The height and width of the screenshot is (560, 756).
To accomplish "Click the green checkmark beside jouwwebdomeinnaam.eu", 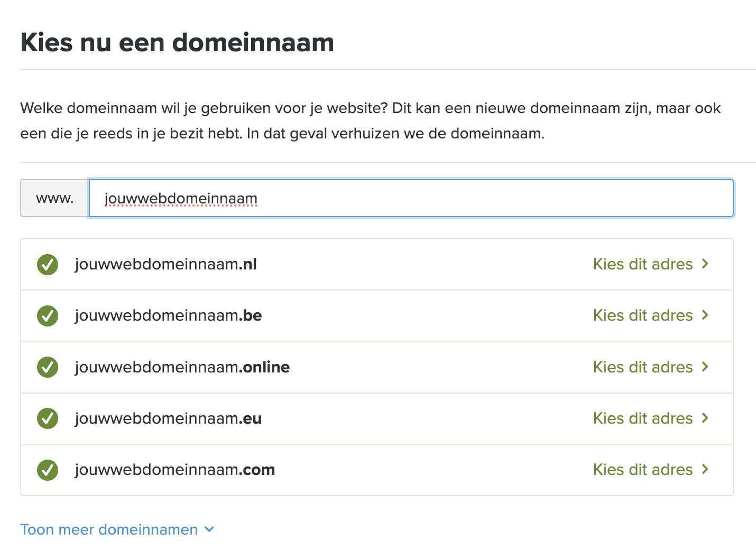I will pyautogui.click(x=48, y=418).
